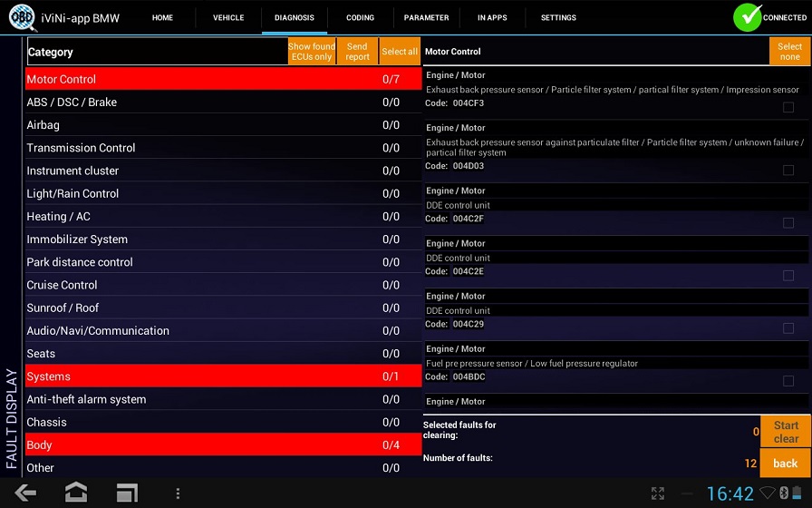Click the Send report button
This screenshot has height=508, width=812.
(x=357, y=52)
